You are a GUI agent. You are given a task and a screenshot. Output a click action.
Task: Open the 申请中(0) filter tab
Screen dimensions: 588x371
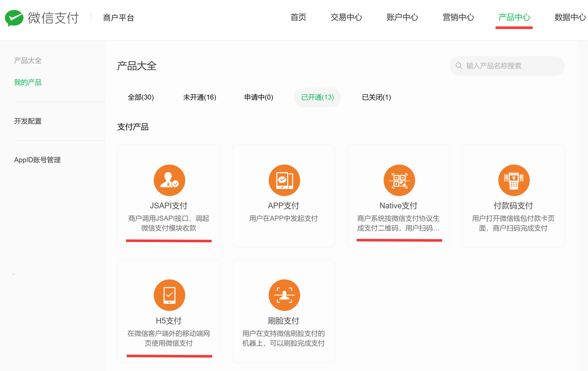259,97
